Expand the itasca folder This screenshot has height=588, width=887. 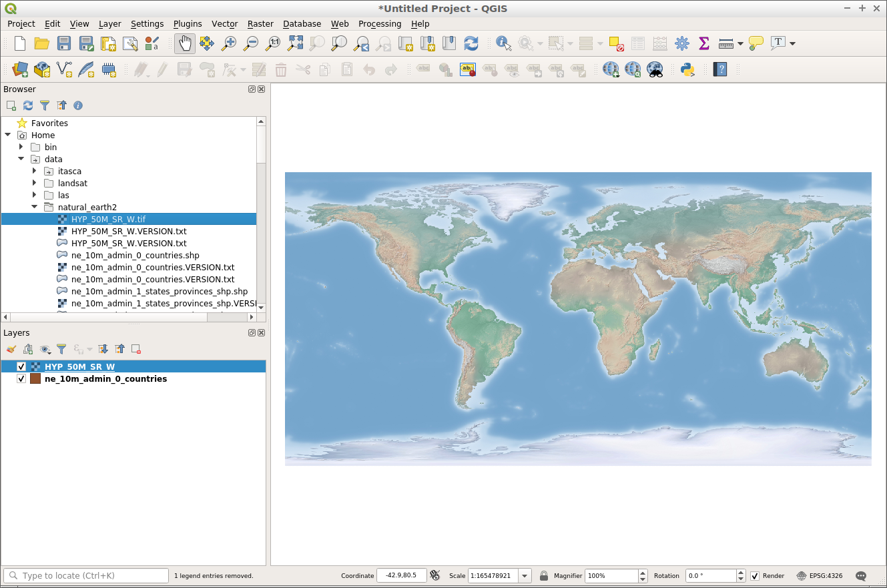[34, 171]
